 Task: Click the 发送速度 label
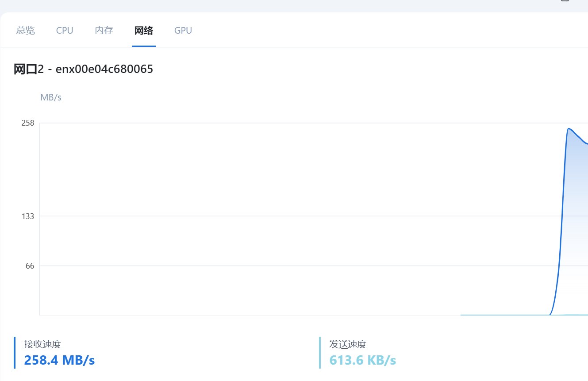(348, 344)
